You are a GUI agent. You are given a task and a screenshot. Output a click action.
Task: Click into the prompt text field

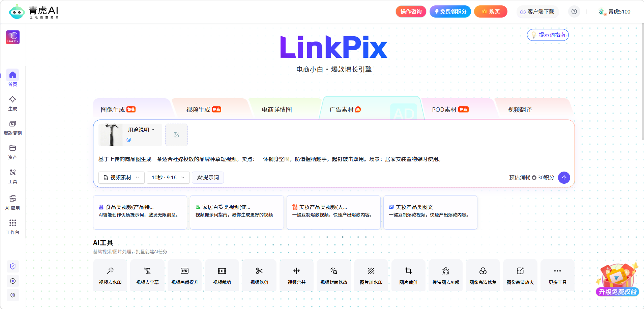tap(334, 159)
